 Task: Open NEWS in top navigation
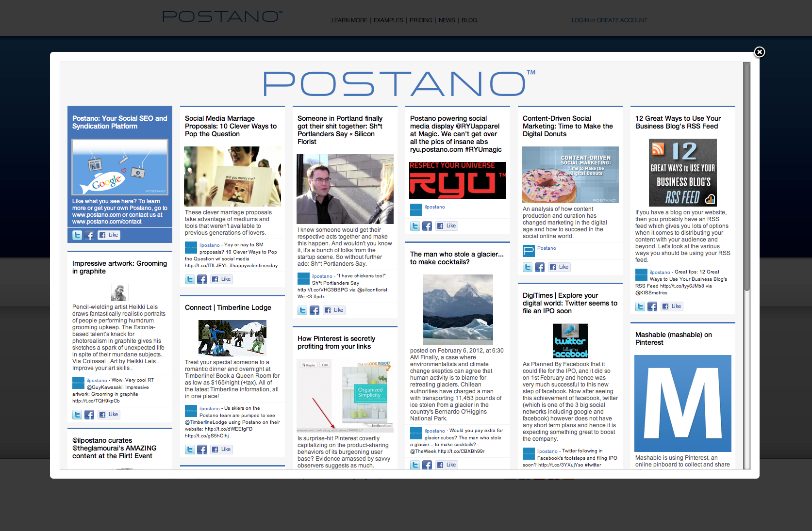pyautogui.click(x=447, y=20)
